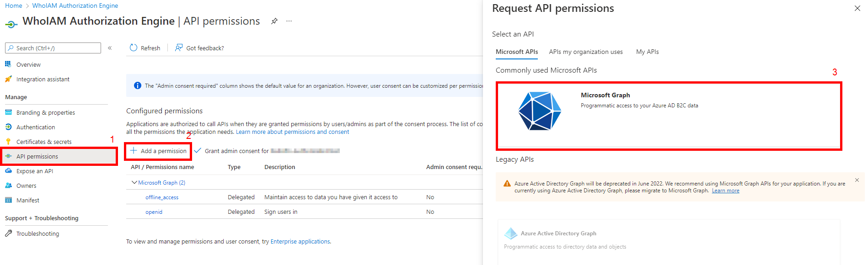Open the more options ellipsis menu
Screen dimensions: 868x265
pos(289,21)
